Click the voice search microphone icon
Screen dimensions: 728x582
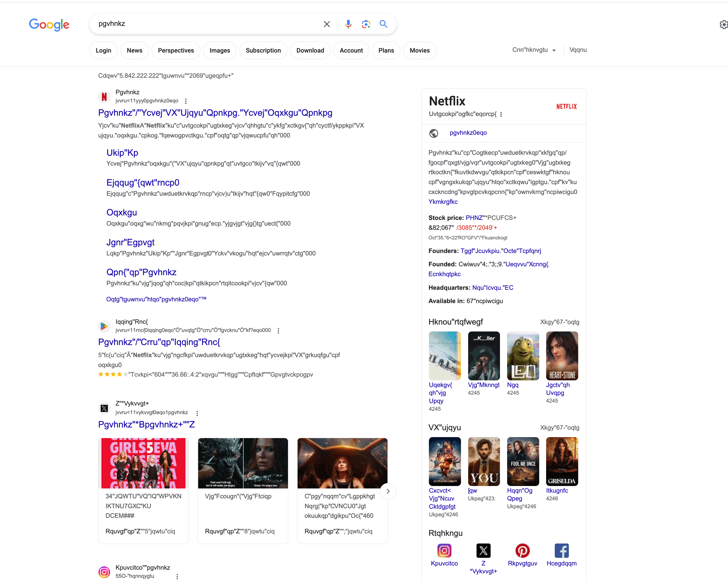(348, 24)
